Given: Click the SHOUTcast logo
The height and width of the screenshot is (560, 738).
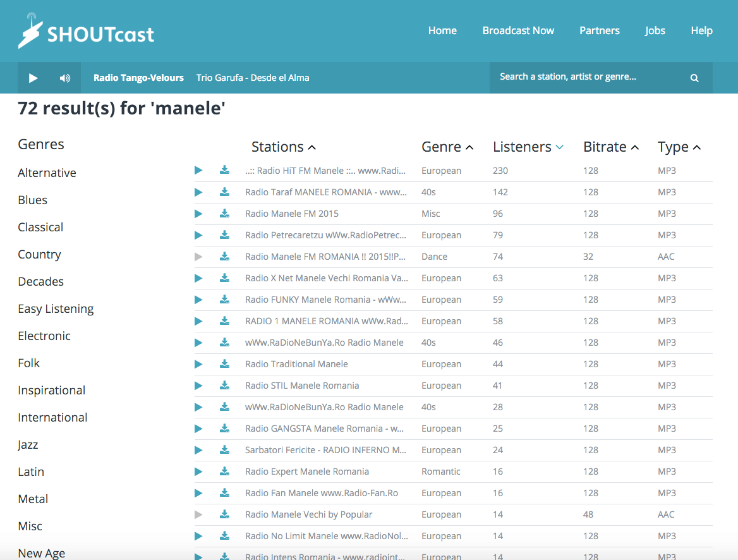Looking at the screenshot, I should (86, 32).
